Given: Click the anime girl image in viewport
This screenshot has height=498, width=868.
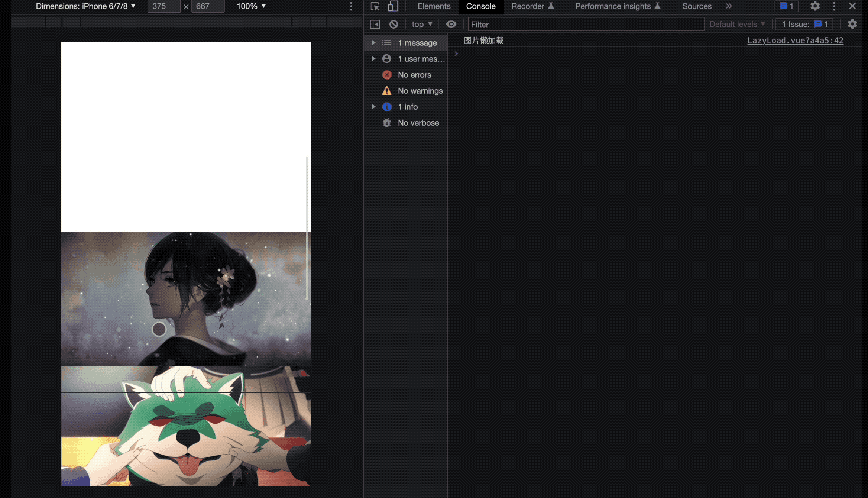Looking at the screenshot, I should [x=186, y=299].
